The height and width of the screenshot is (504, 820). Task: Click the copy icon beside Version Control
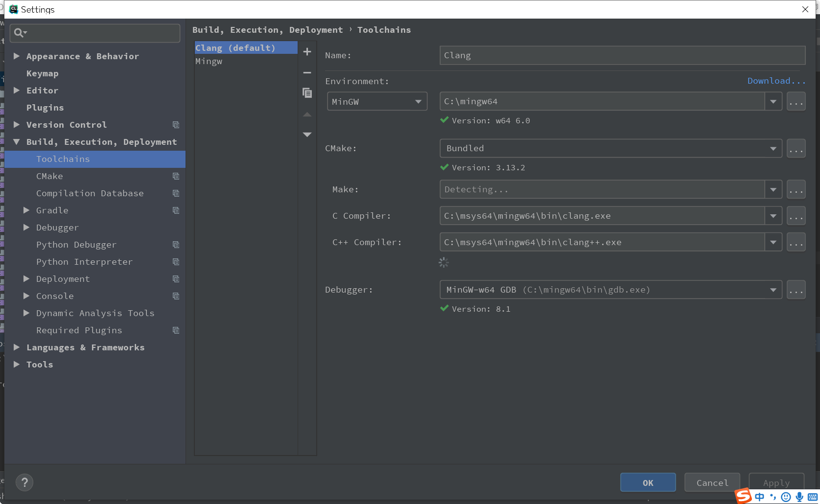pyautogui.click(x=176, y=125)
